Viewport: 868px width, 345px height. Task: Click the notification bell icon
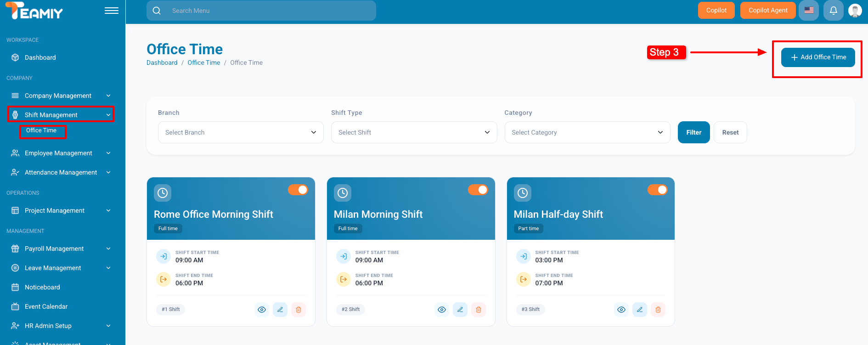[833, 11]
